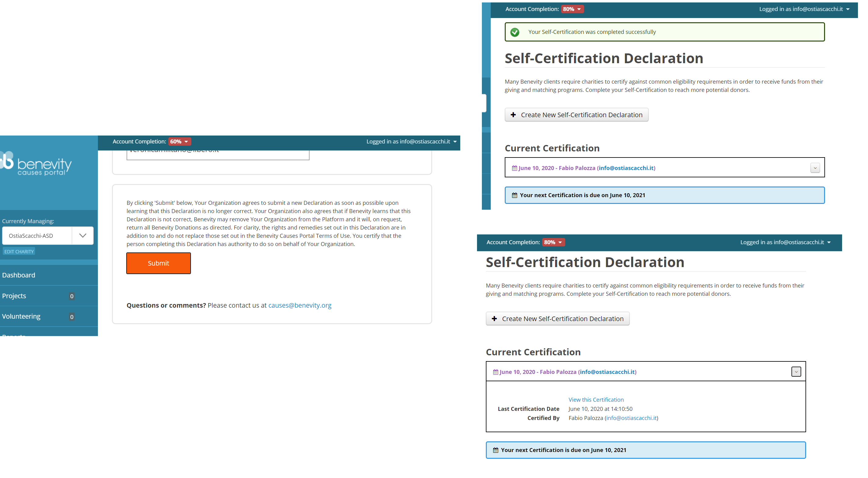Expand the 80% completion dropdown in top-right window
Viewport: 868px width, 478px height.
572,9
